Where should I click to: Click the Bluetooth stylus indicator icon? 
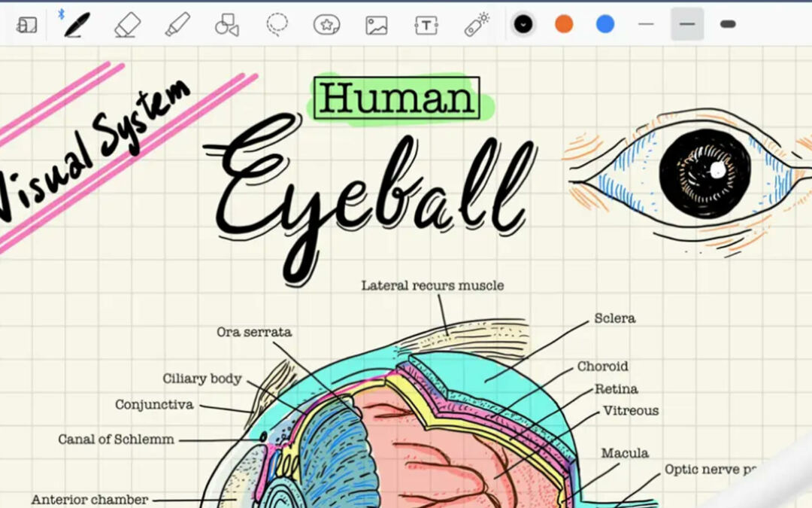click(x=62, y=14)
